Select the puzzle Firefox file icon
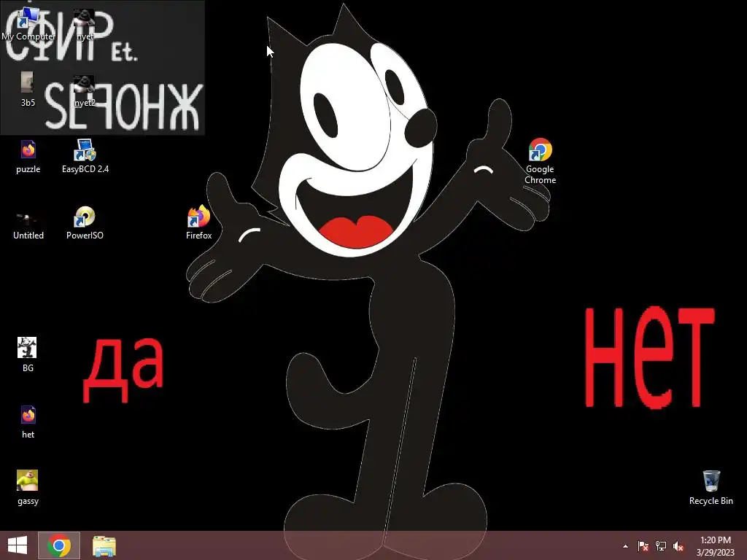 pos(28,157)
